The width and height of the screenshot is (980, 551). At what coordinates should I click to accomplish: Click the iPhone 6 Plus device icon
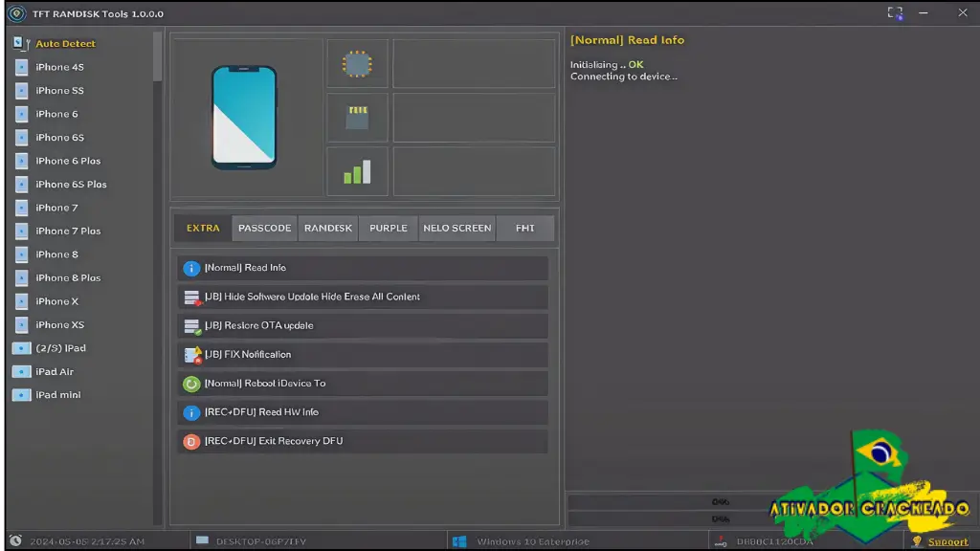click(21, 161)
